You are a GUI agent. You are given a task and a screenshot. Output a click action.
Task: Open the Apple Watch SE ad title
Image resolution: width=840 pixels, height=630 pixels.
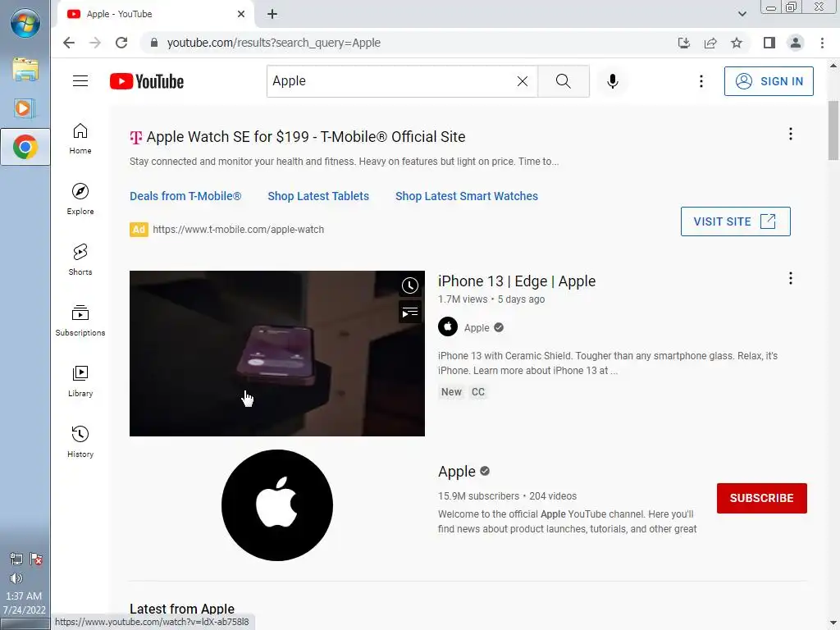point(305,137)
